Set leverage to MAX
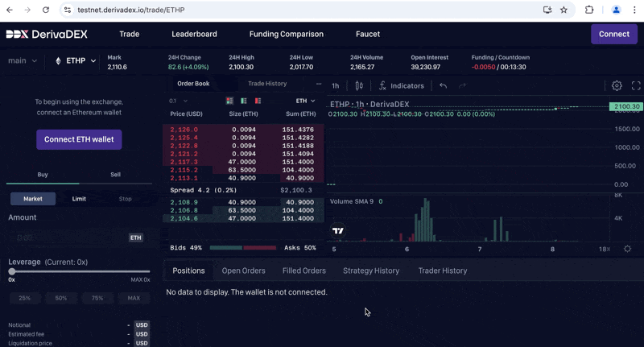 click(134, 298)
